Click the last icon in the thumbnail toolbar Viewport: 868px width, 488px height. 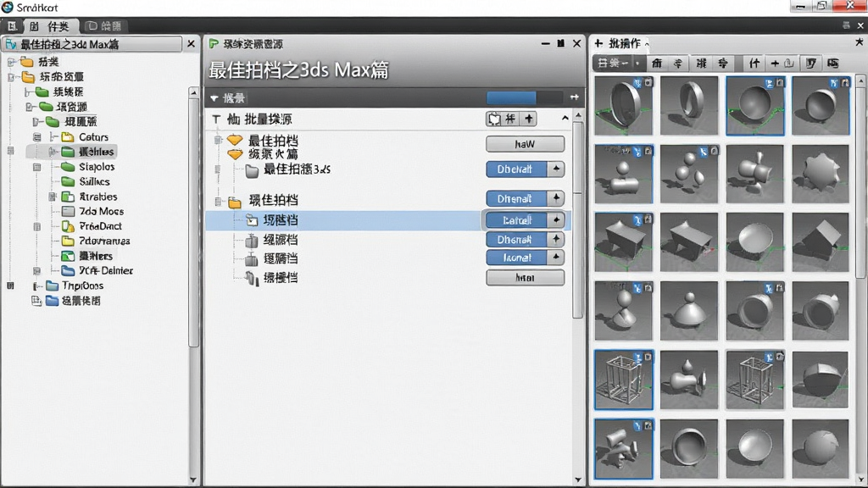pos(833,64)
